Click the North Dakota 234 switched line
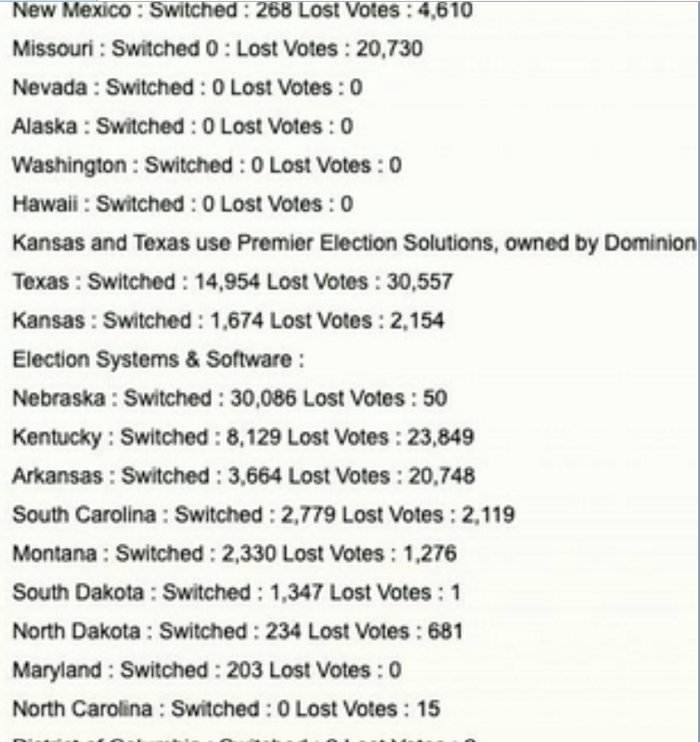 tap(238, 631)
